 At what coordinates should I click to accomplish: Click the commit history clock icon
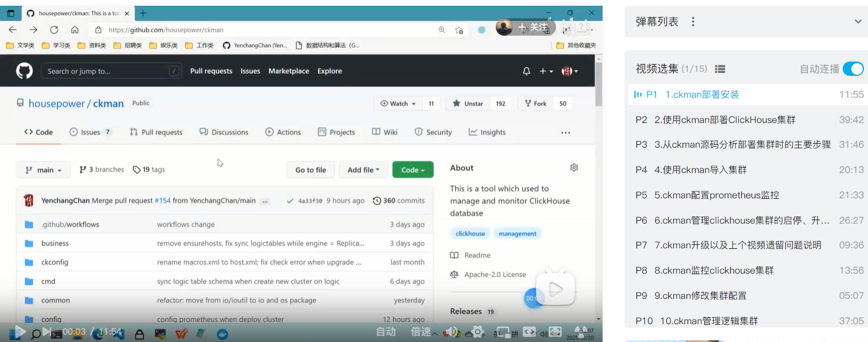[x=377, y=201]
